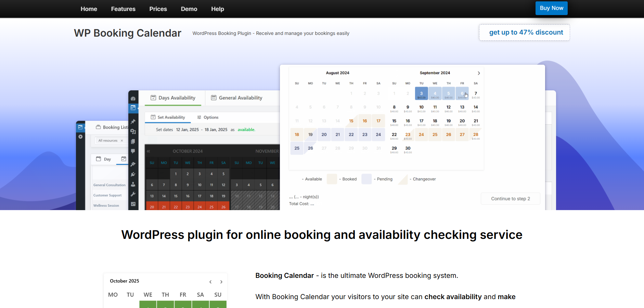Click the '18 Jan, 2025' end date
The image size is (644, 308).
pos(216,130)
